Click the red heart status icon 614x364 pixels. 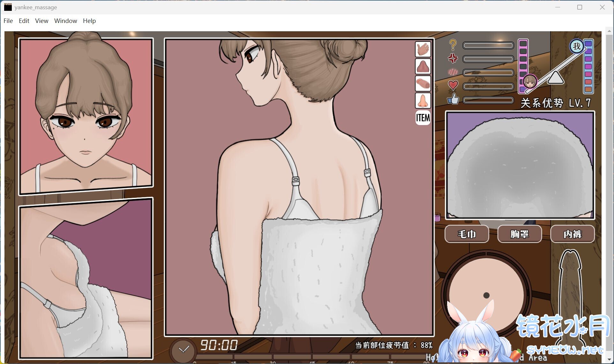[453, 85]
